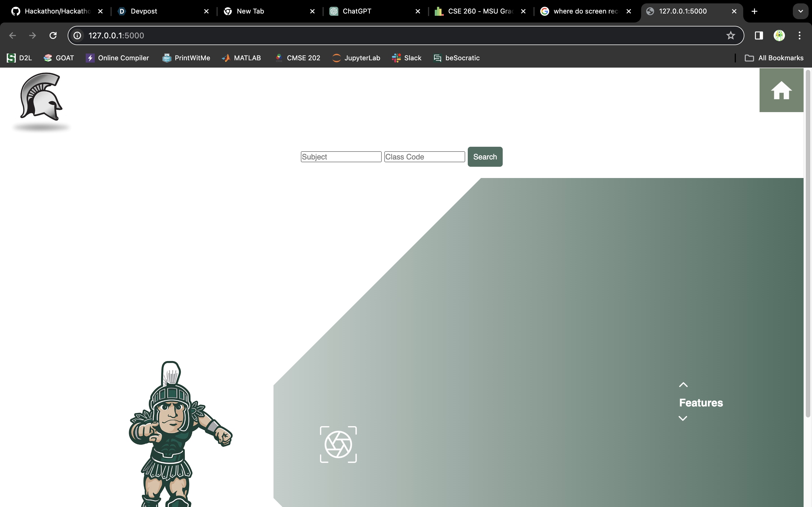Switch to the Devpost tab

coord(144,11)
